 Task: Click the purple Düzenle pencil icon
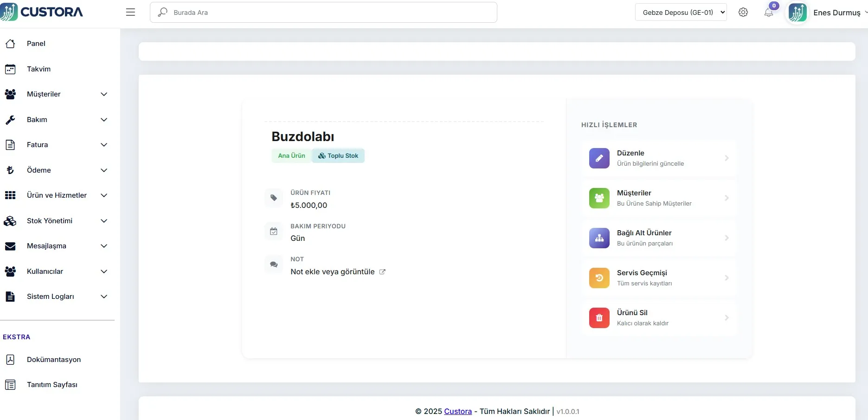599,158
